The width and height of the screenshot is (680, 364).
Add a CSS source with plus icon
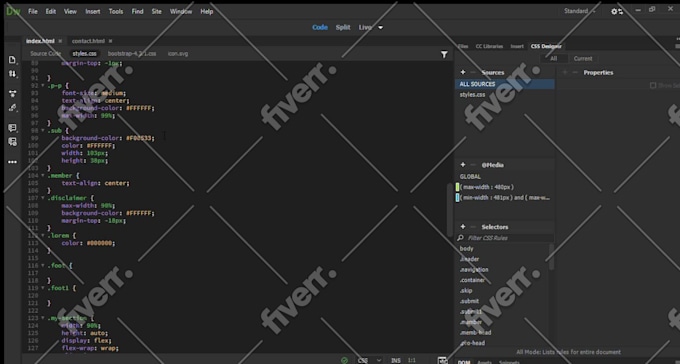click(x=463, y=72)
